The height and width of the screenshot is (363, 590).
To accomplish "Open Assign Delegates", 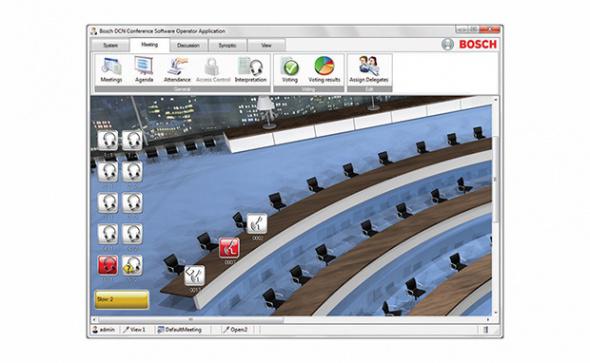I will (369, 70).
